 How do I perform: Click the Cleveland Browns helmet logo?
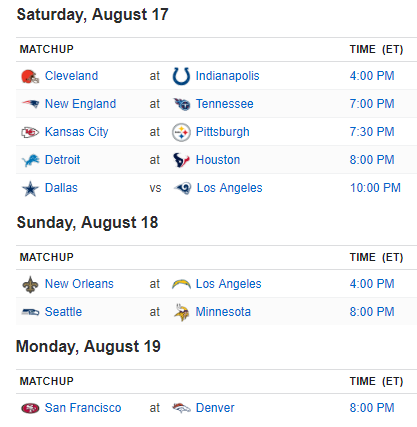click(x=30, y=76)
